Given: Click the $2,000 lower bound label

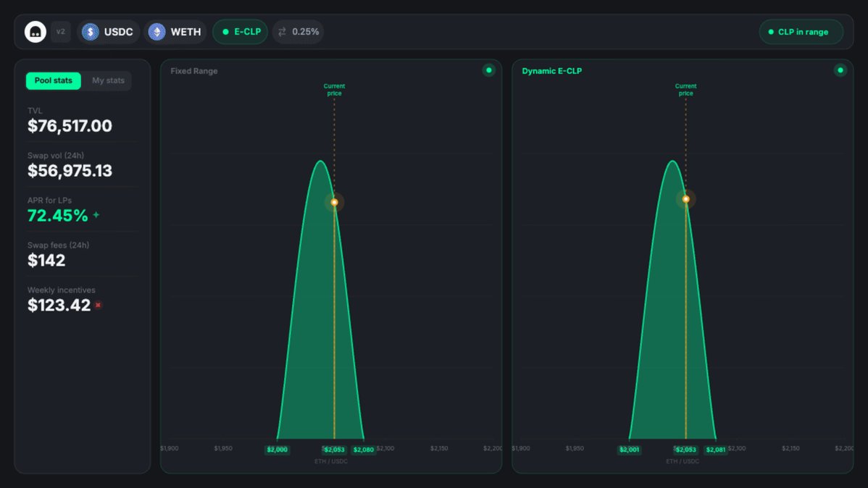Looking at the screenshot, I should pos(277,450).
